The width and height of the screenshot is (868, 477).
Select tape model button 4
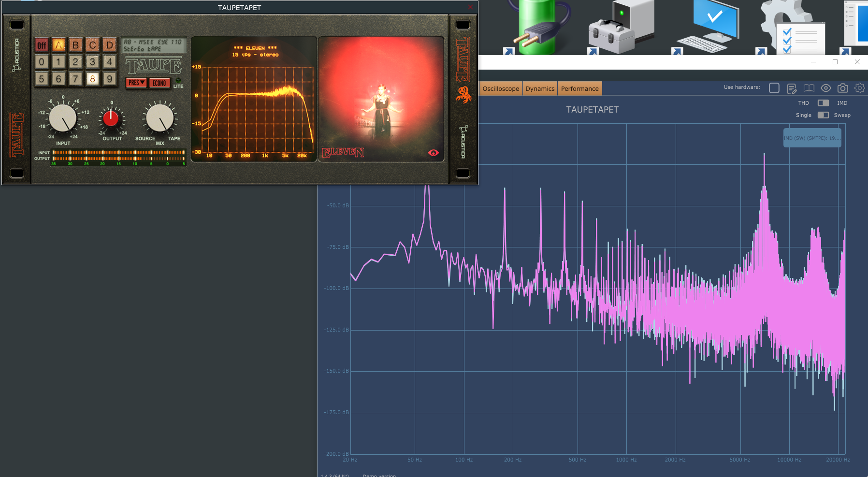110,62
